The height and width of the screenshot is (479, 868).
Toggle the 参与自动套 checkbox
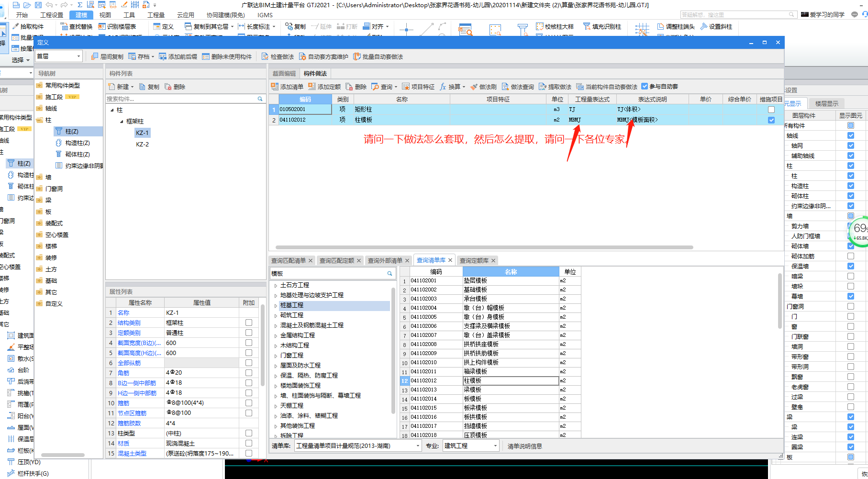(x=645, y=86)
